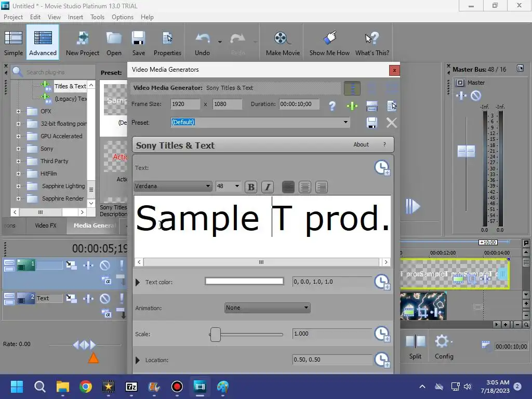Open the Options menu
The width and height of the screenshot is (532, 399).
(x=123, y=17)
